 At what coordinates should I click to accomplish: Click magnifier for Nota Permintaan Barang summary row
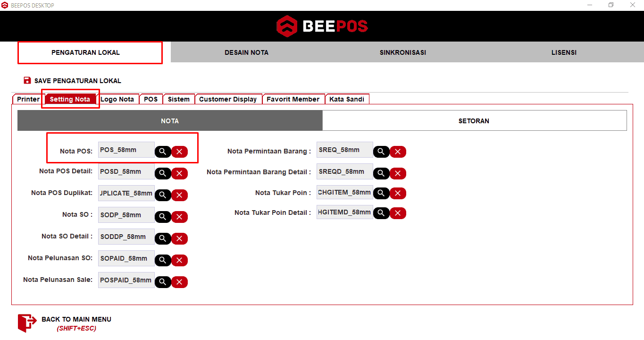pyautogui.click(x=381, y=152)
